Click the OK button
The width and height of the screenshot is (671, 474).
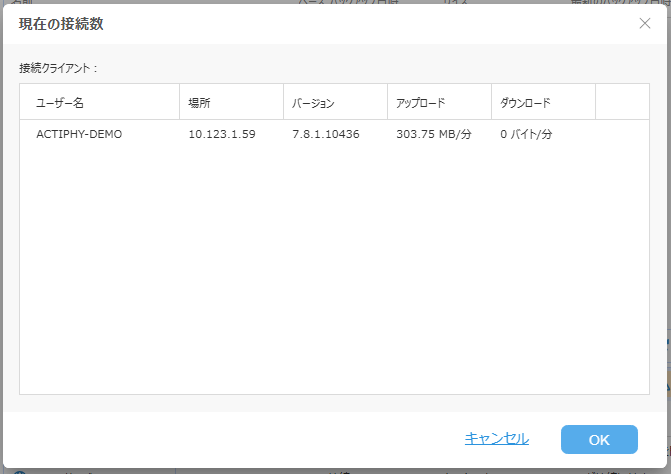[x=599, y=439]
